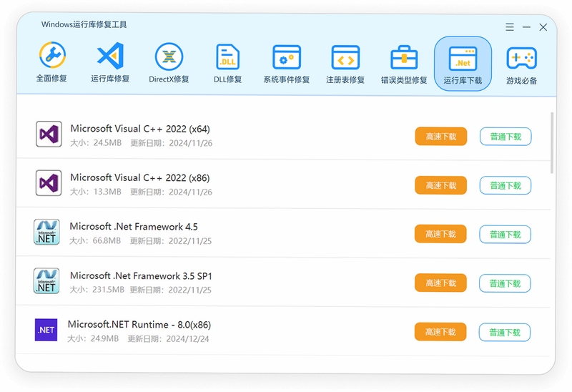Screen dimensions: 572x392
Task: Click the .NET Runtime 8.0(x86) icon
Action: (x=46, y=330)
